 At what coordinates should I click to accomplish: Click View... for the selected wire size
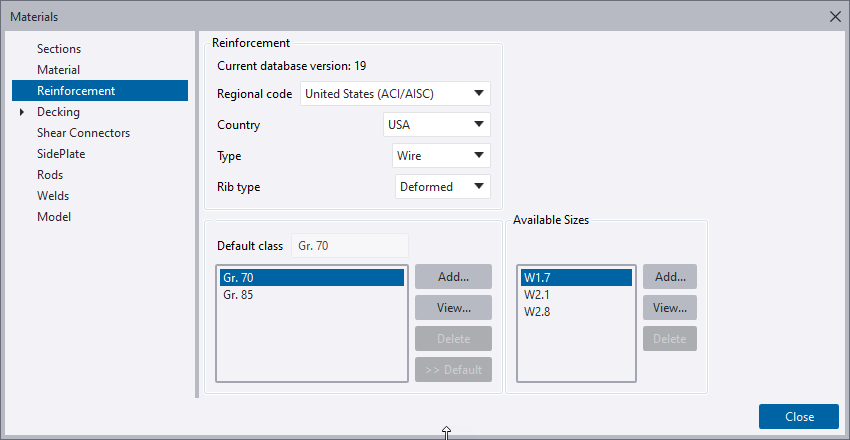(x=669, y=308)
